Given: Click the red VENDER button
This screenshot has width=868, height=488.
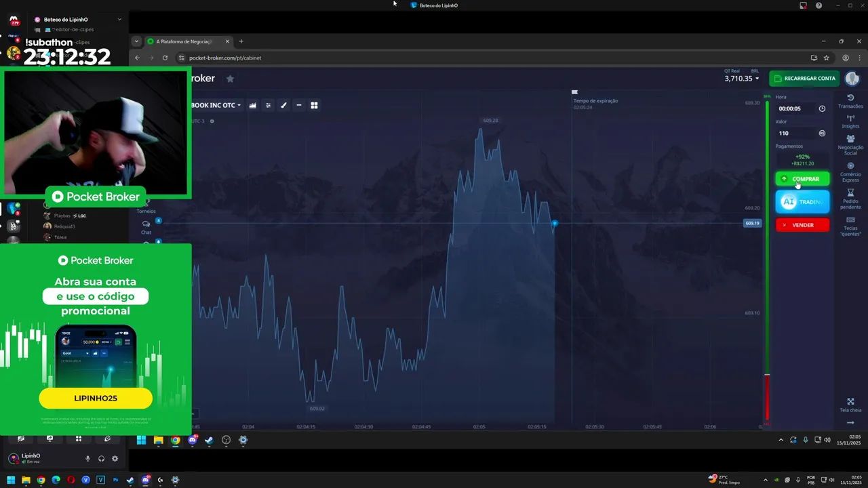Looking at the screenshot, I should coord(802,225).
